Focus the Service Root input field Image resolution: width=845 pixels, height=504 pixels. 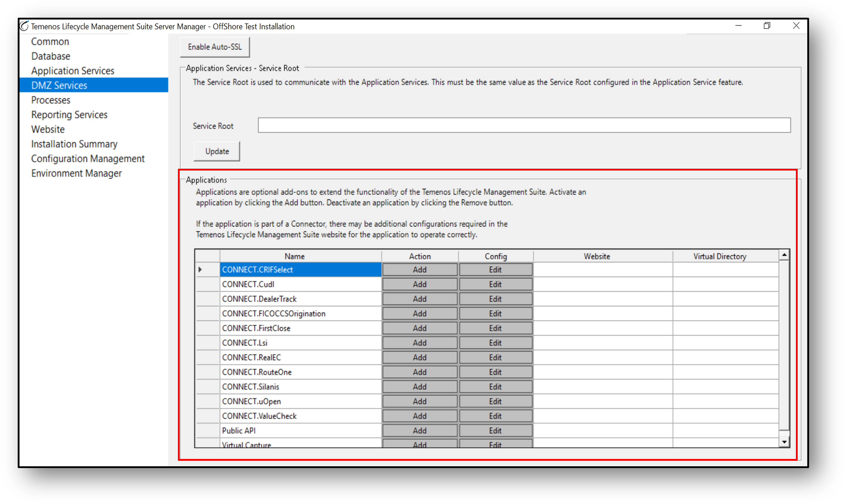[524, 125]
